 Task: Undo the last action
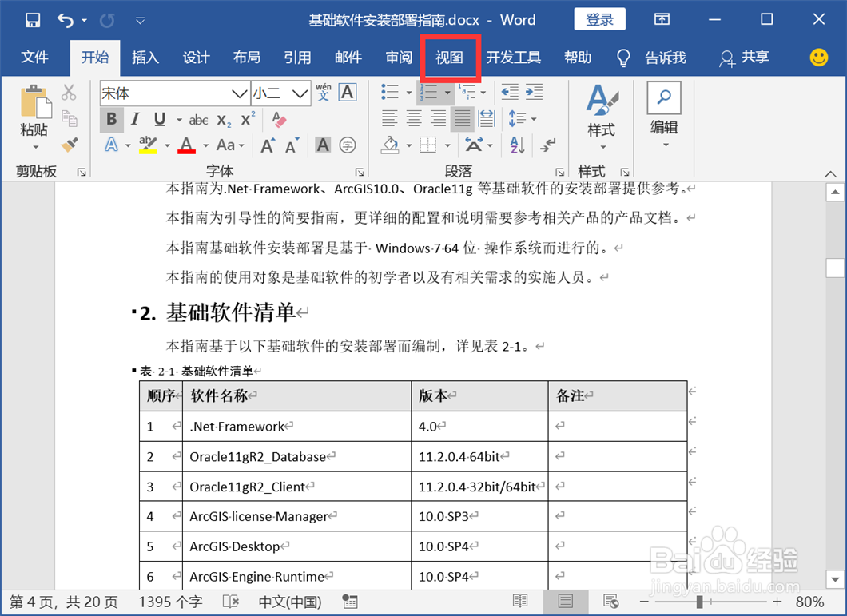tap(66, 21)
